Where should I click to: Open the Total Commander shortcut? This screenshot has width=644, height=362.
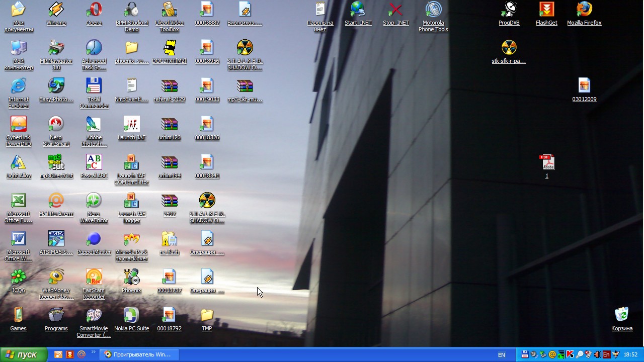[94, 93]
